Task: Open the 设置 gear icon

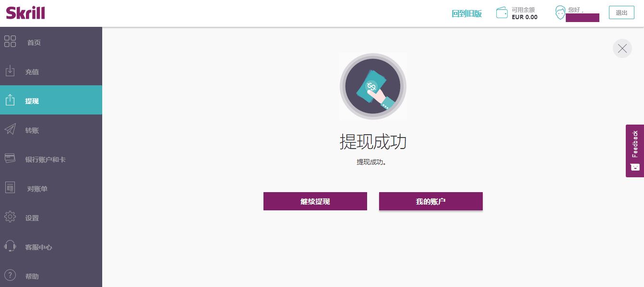Action: pos(10,217)
